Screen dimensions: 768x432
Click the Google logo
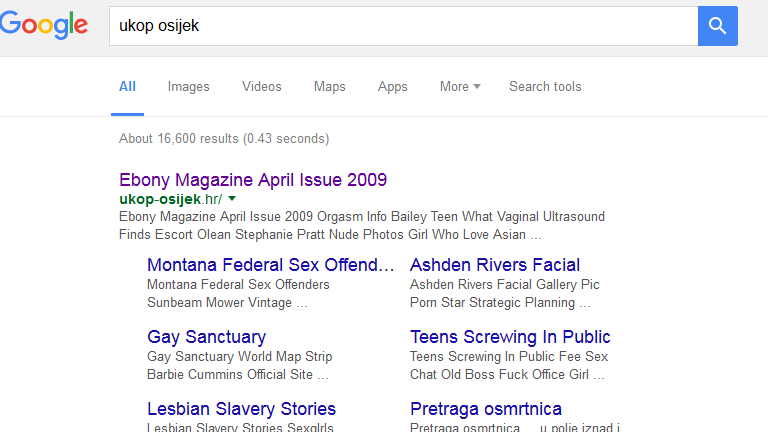(x=44, y=26)
